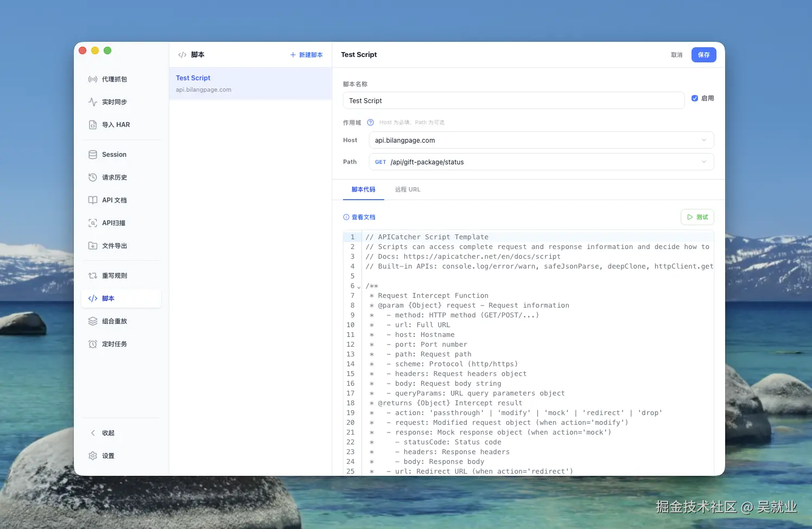812x529 pixels.
Task: Click the plus icon for 新建脚本
Action: click(293, 55)
